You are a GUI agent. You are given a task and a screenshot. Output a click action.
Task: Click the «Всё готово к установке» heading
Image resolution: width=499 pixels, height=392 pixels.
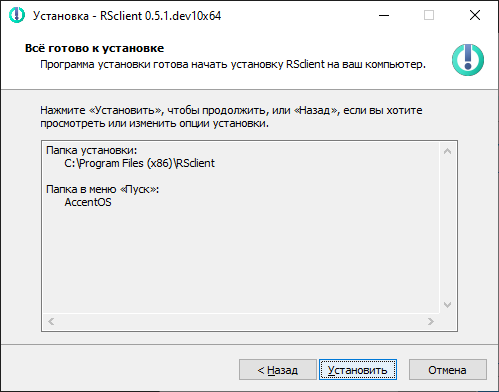94,48
